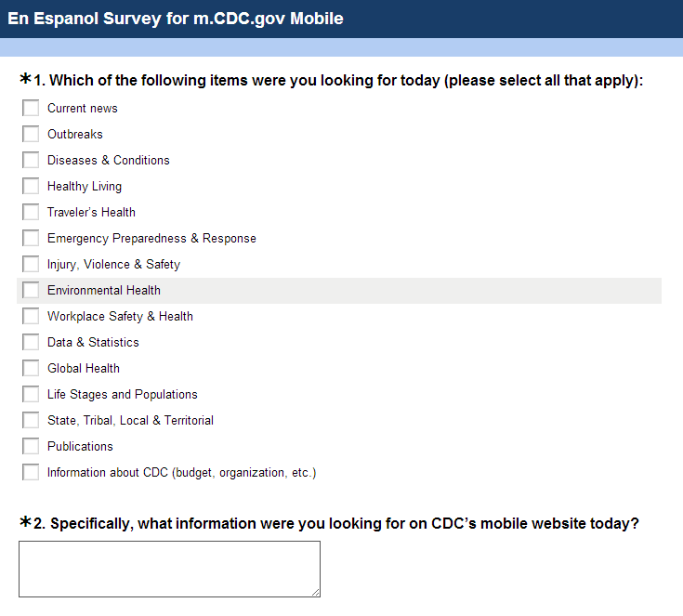Click the En Espanol Survey header title
Screen dimensions: 683x616
(176, 19)
